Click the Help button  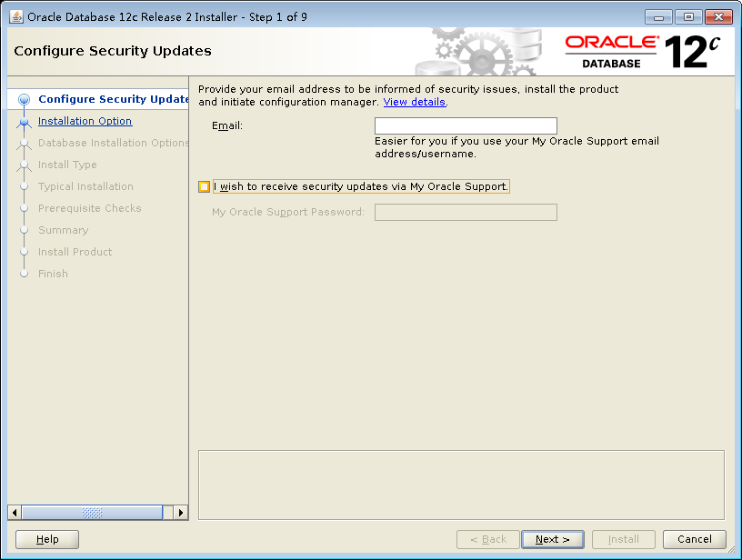[x=47, y=539]
